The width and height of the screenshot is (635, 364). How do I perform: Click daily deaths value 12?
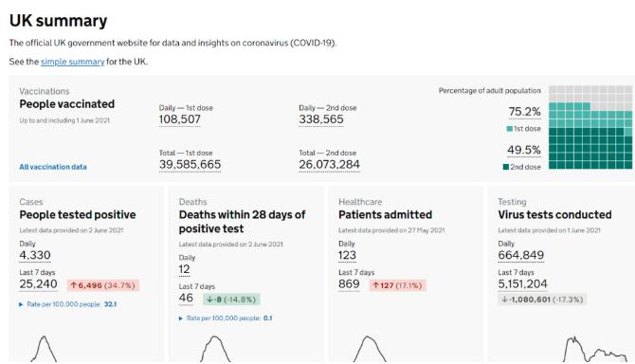[184, 269]
